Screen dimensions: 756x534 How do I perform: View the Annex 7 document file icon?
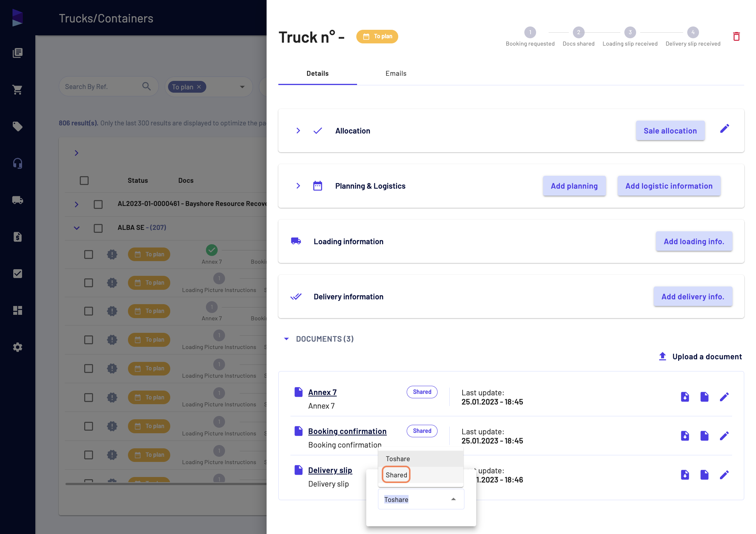click(x=704, y=397)
